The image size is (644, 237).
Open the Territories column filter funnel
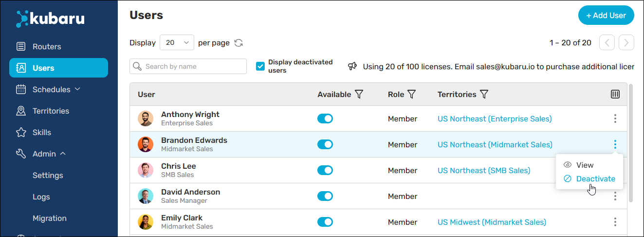click(484, 94)
